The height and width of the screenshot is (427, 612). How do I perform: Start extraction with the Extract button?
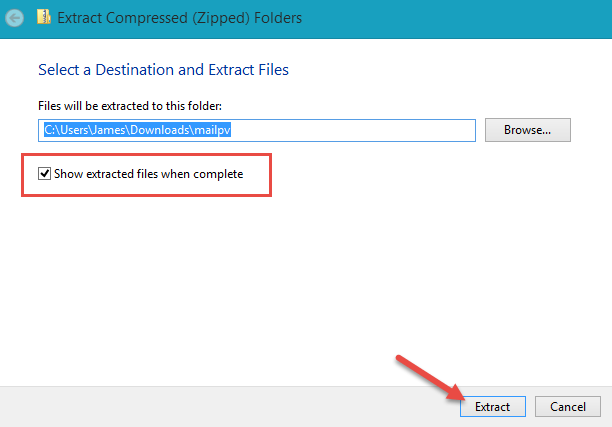click(x=493, y=407)
